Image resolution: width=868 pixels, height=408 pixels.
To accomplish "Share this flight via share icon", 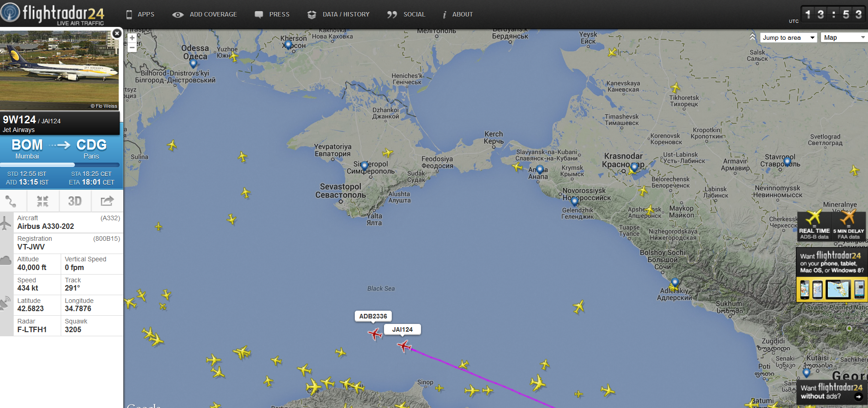I will (107, 201).
